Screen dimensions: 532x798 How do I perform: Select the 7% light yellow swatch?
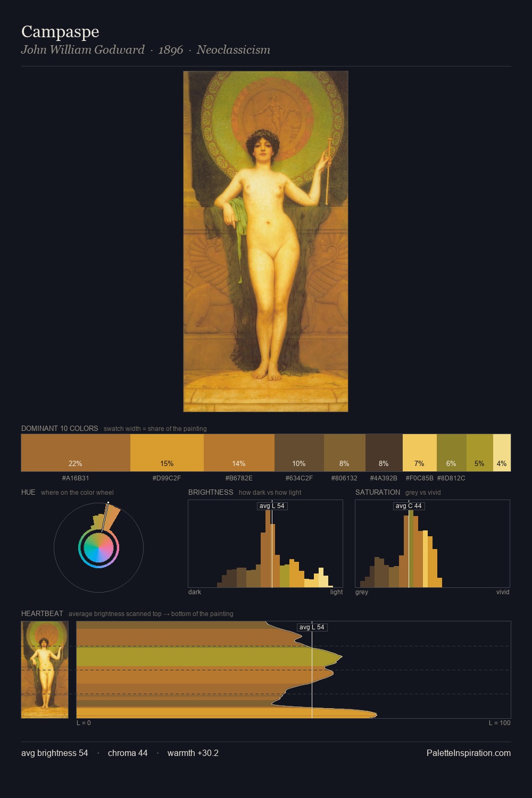coord(420,453)
